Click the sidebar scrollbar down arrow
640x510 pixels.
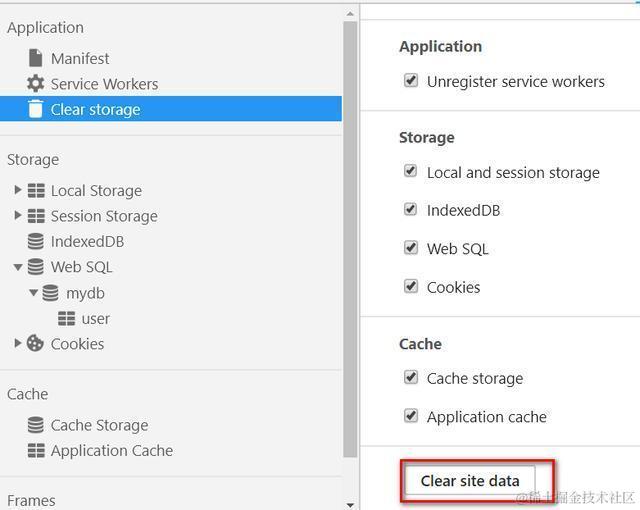point(350,504)
